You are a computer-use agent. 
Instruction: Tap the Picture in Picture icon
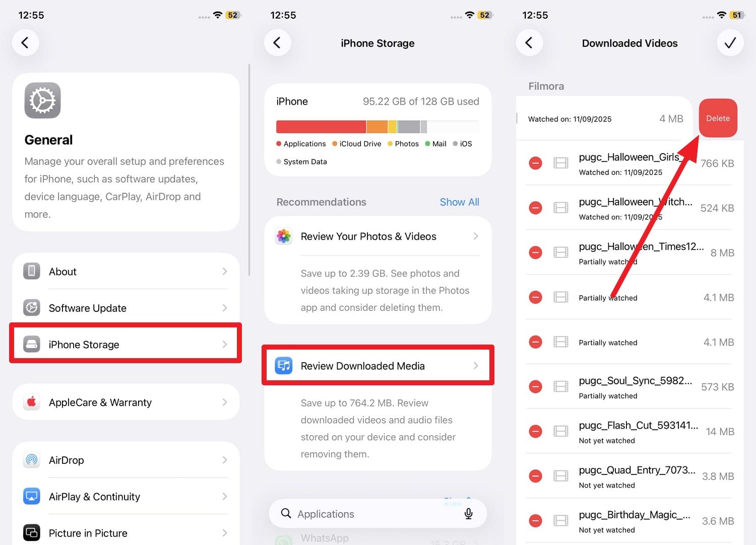[x=32, y=533]
